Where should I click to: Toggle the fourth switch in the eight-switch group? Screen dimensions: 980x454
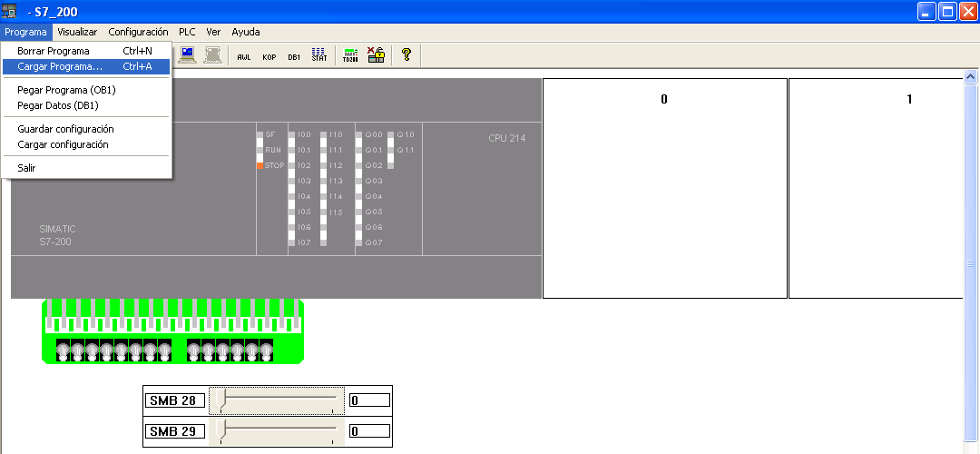[106, 350]
